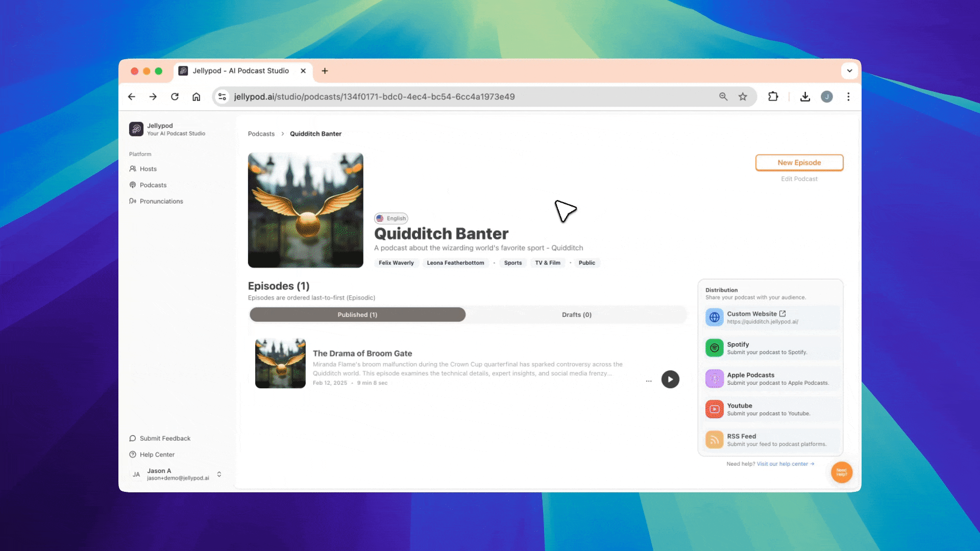Viewport: 980px width, 551px height.
Task: Play the Drama of Broom Gate episode
Action: (x=670, y=379)
